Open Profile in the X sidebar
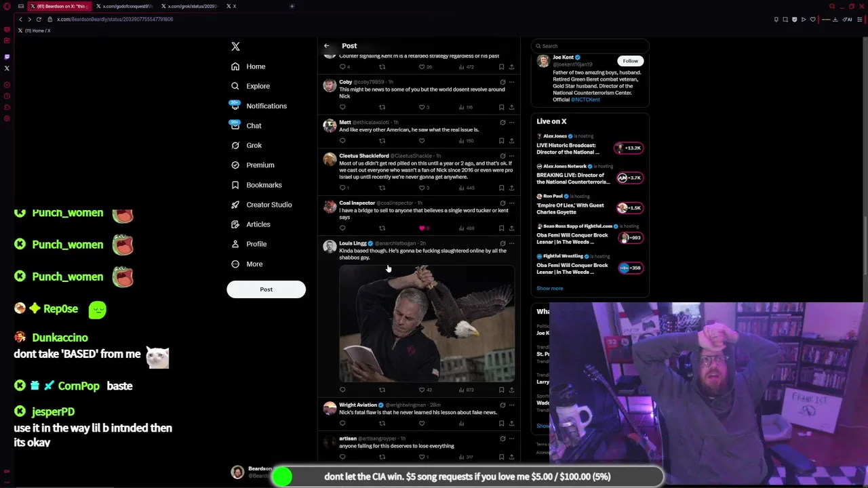This screenshot has height=488, width=868. 249,243
